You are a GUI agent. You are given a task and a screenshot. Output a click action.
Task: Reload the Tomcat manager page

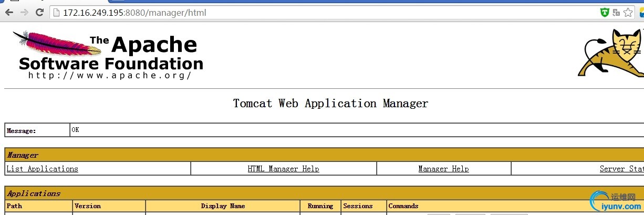[x=39, y=13]
